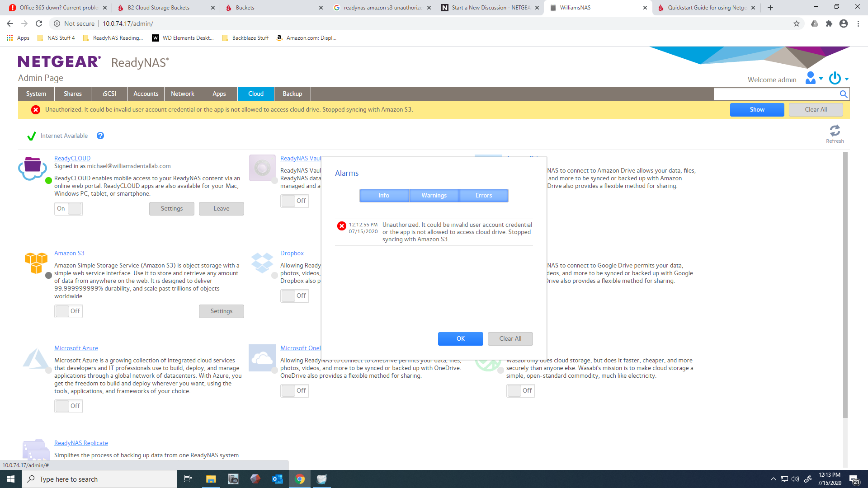Click the admin page search field
Viewport: 868px width, 488px height.
pos(776,94)
